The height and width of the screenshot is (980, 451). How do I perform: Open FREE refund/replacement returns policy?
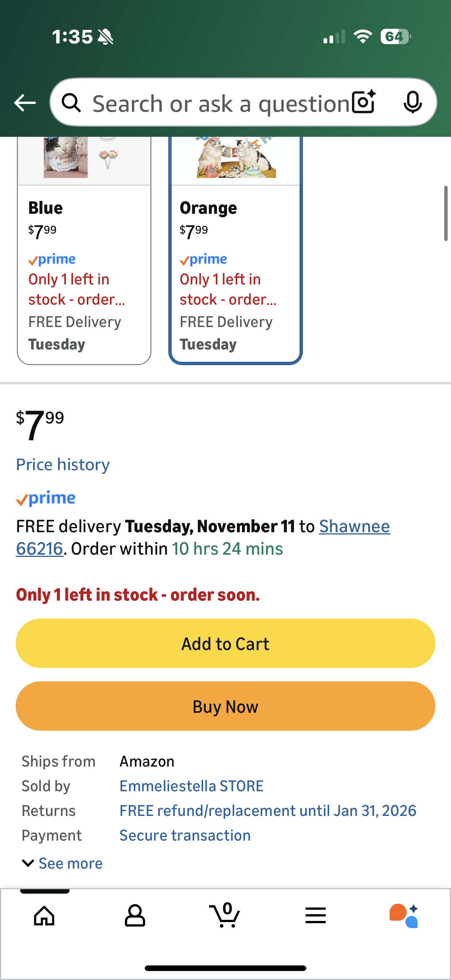(x=268, y=811)
